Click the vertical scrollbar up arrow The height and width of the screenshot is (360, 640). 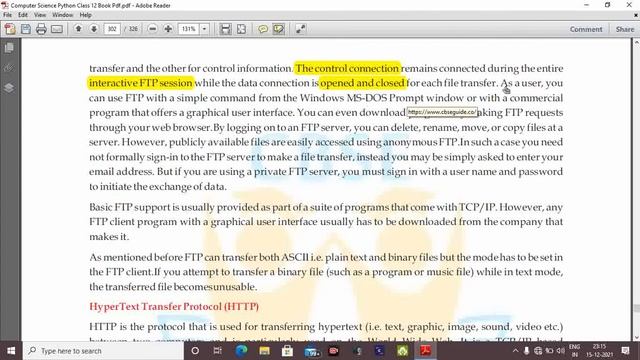(636, 42)
